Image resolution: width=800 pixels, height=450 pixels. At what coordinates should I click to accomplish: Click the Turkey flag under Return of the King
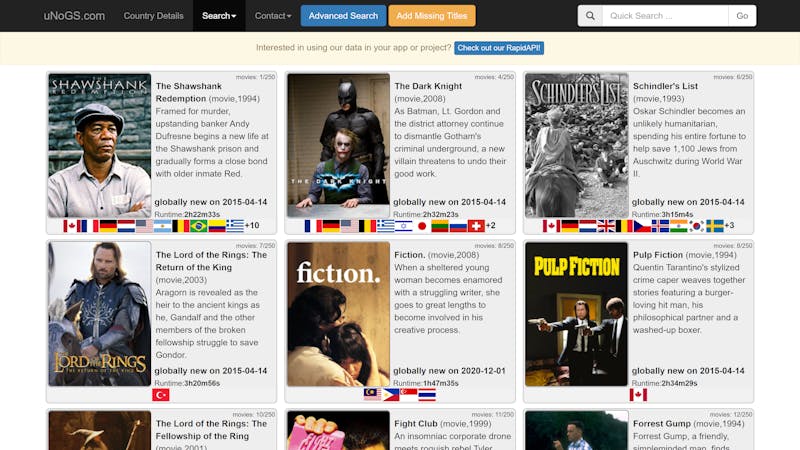161,394
